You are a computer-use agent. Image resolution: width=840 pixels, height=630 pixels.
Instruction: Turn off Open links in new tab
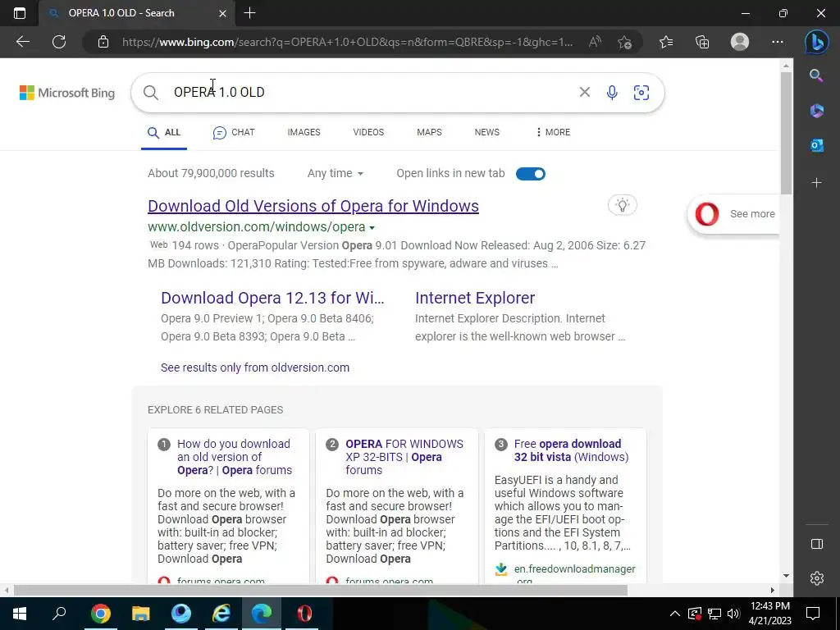(531, 174)
